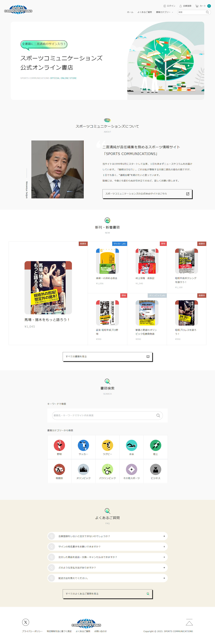The image size is (215, 644).
Task: Expand FAQ about ordering without member registration
Action: tap(107, 536)
